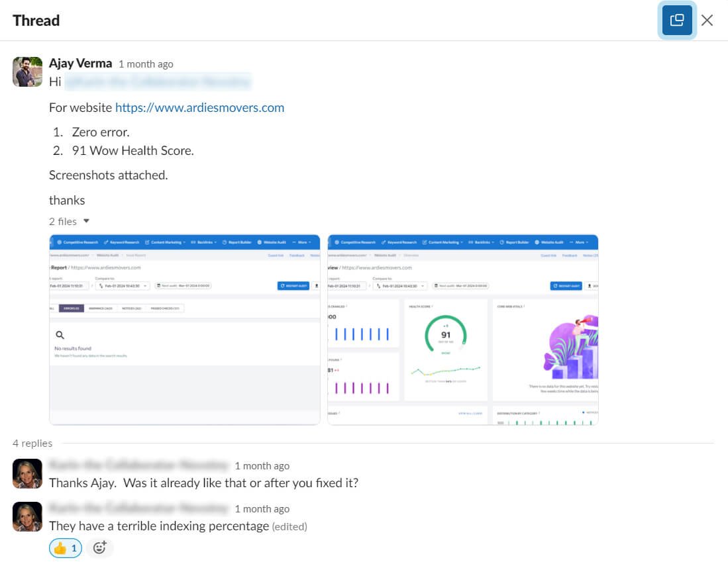Open the No results found screenshot
This screenshot has height=566, width=728.
point(184,329)
